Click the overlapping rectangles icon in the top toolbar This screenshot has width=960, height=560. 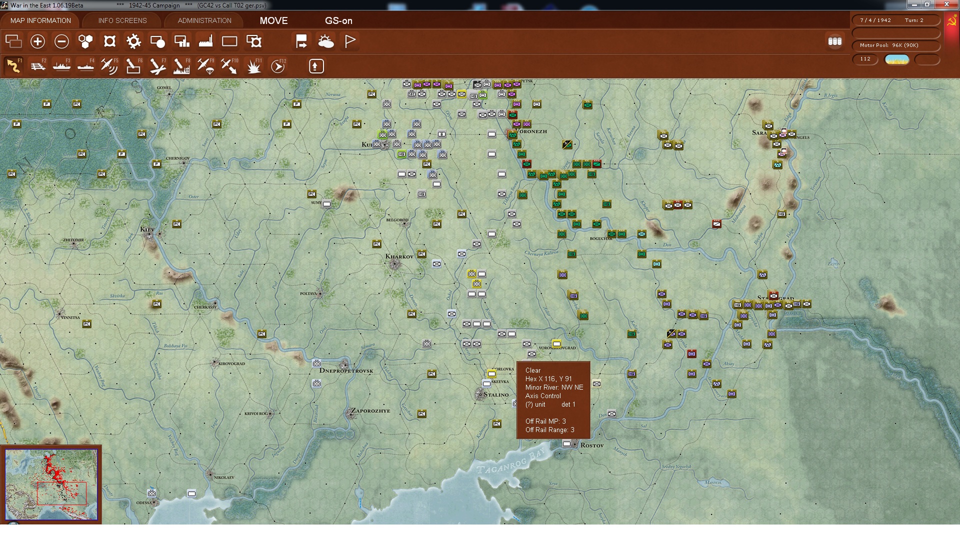pos(13,41)
